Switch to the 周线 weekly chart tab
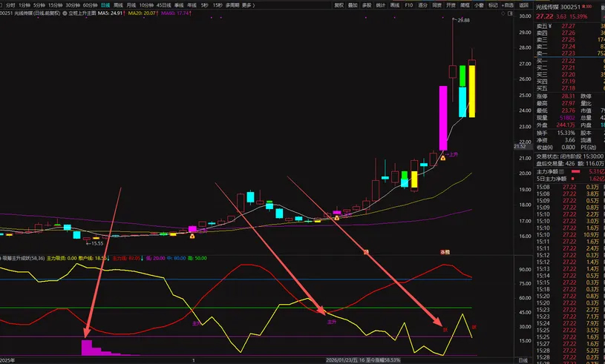Viewport: 605px width, 364px height. tap(118, 5)
